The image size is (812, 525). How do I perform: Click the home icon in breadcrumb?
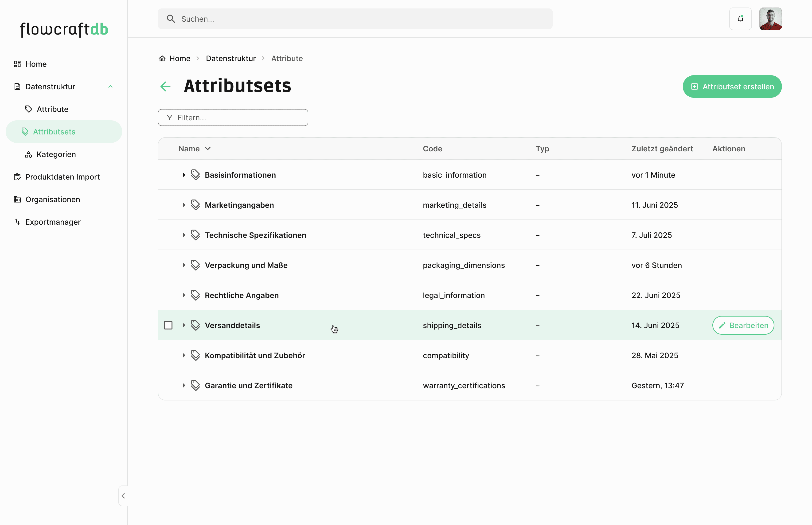point(162,58)
